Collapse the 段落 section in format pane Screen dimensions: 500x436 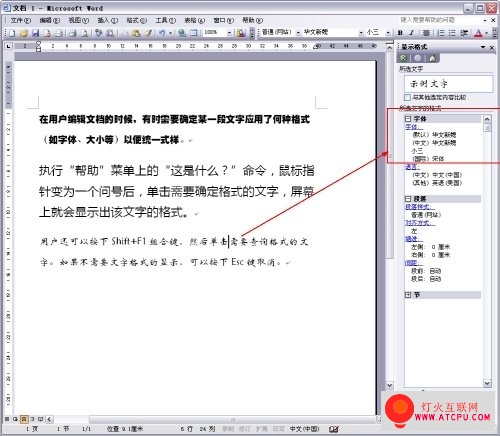point(408,199)
